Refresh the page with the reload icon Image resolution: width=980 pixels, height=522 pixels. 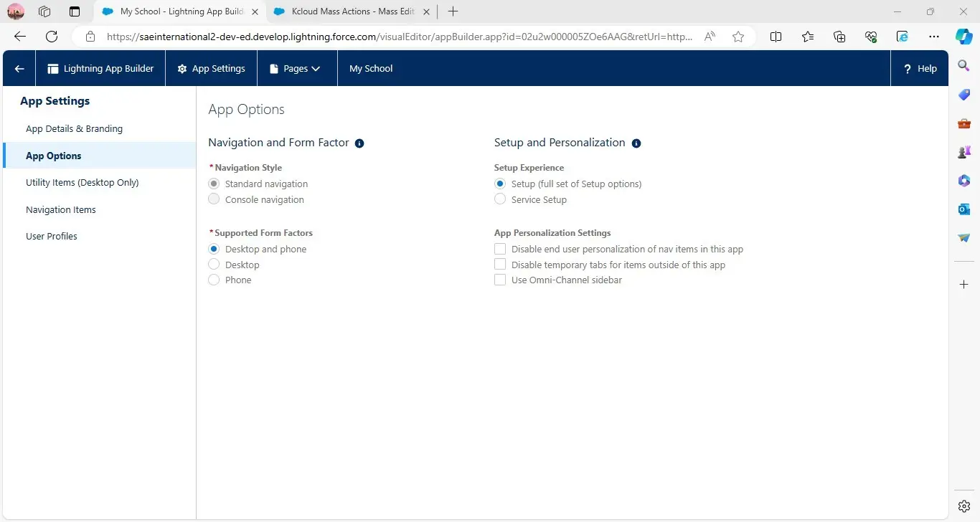click(52, 37)
